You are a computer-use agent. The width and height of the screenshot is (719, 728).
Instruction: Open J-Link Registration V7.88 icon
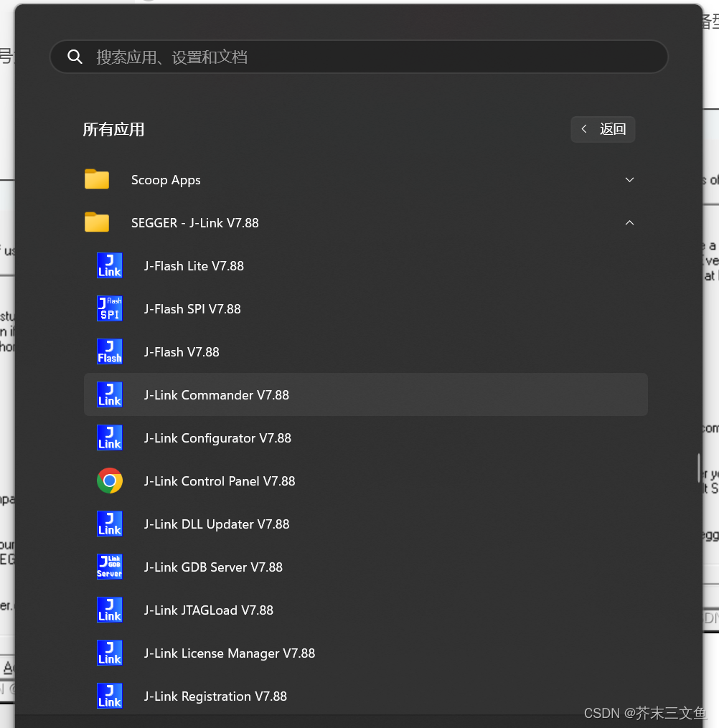110,696
